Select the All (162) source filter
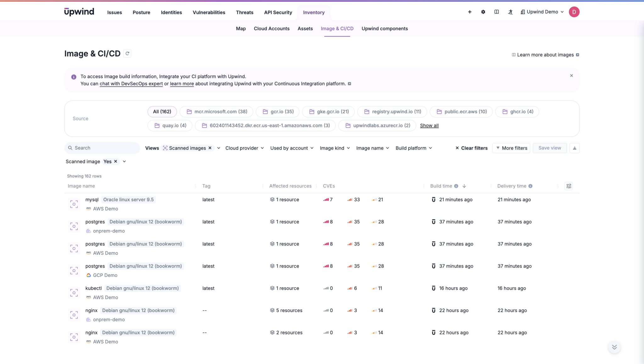The image size is (644, 364). pos(162,111)
